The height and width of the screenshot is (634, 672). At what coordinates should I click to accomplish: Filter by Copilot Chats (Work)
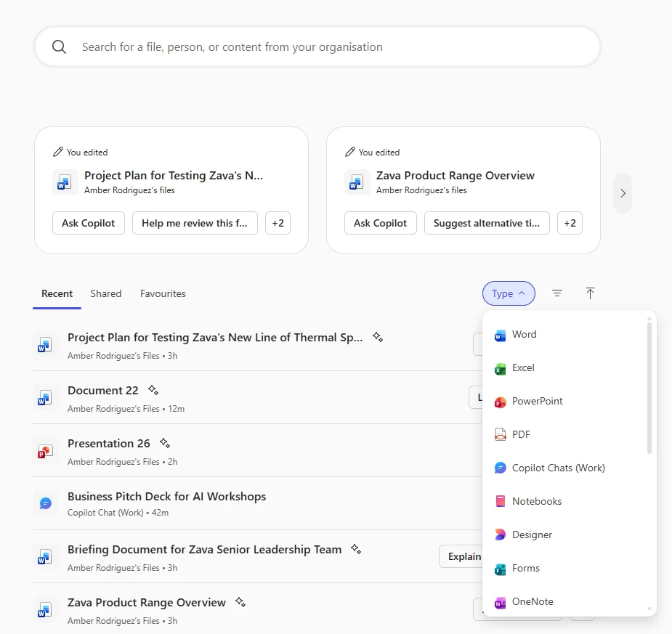pyautogui.click(x=565, y=468)
